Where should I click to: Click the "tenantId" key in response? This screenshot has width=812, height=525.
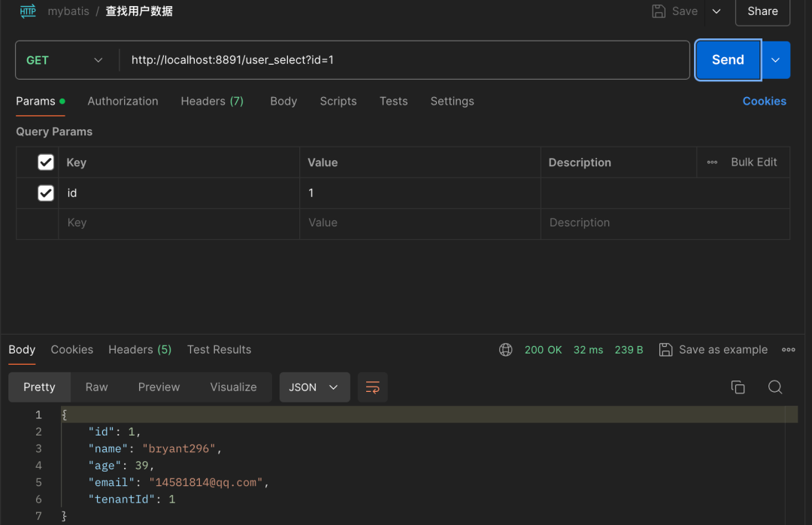pyautogui.click(x=122, y=499)
